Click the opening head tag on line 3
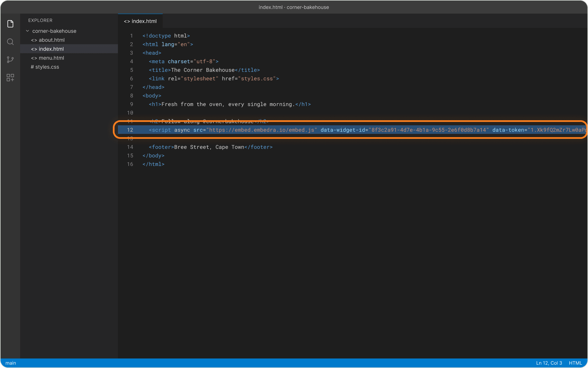 (x=152, y=53)
